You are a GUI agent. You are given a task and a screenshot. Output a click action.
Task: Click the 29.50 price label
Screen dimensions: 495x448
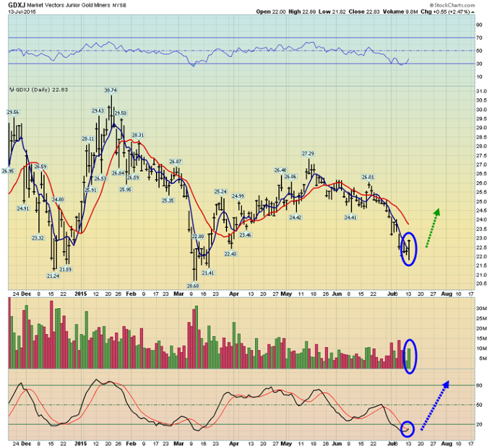tap(120, 113)
